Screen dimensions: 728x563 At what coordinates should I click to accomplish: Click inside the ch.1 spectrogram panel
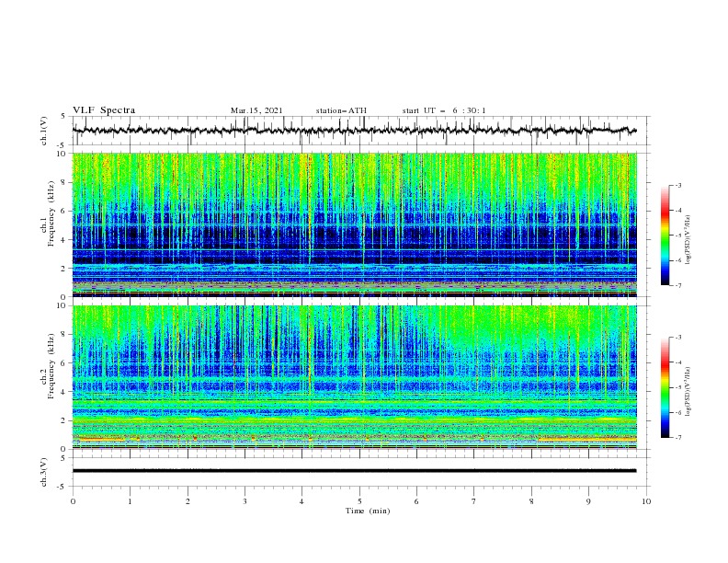pos(354,224)
